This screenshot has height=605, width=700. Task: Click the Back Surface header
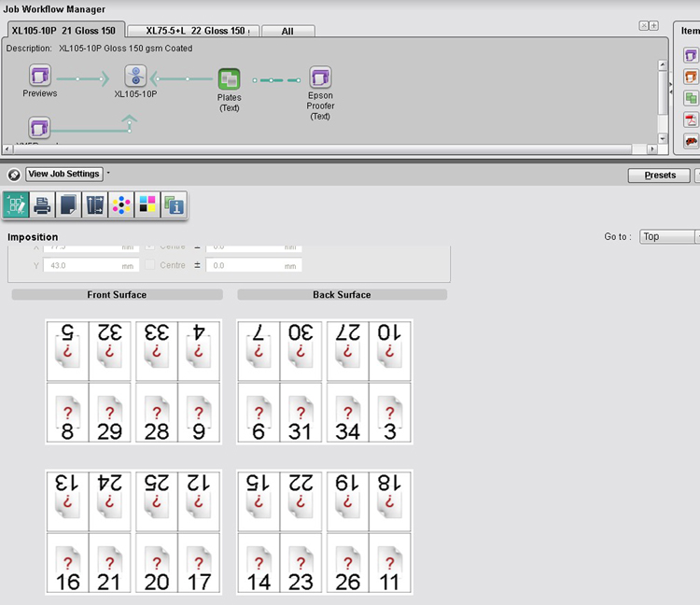[x=342, y=295]
